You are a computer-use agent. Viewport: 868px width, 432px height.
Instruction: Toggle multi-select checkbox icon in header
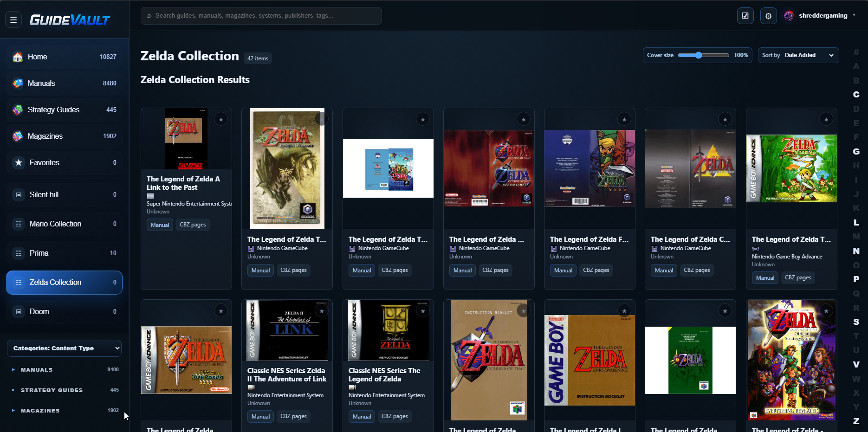745,16
